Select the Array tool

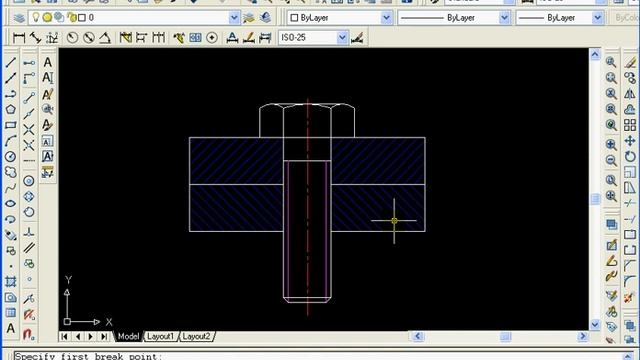pyautogui.click(x=630, y=125)
